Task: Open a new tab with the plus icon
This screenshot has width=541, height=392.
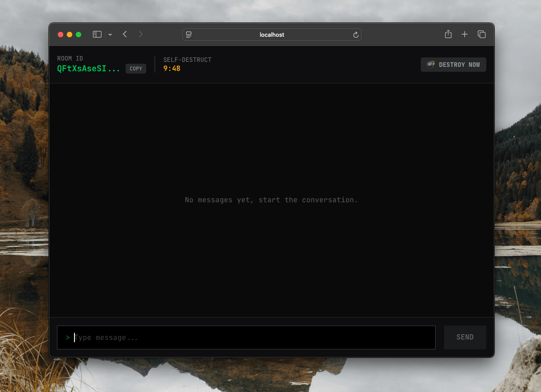Action: 465,34
